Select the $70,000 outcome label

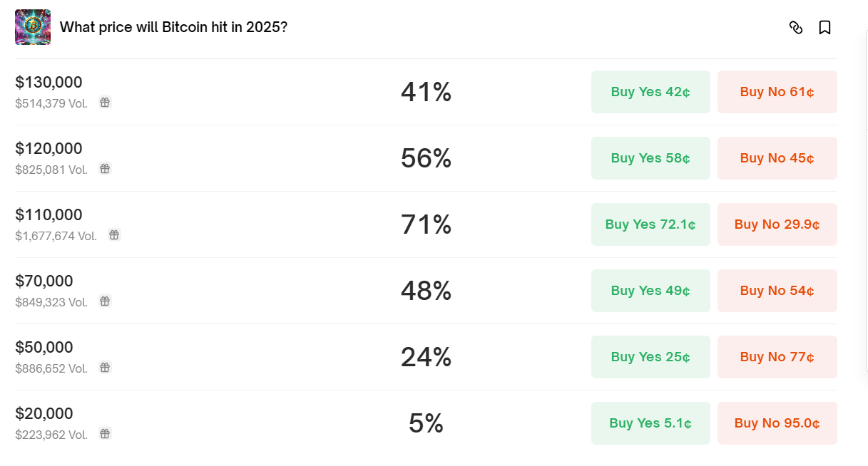click(44, 281)
